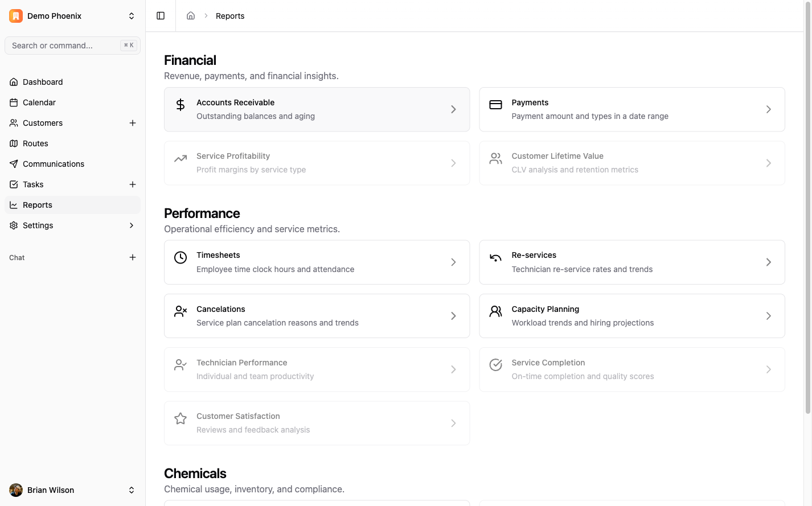
Task: Open Brian Wilson user account menu
Action: point(72,490)
